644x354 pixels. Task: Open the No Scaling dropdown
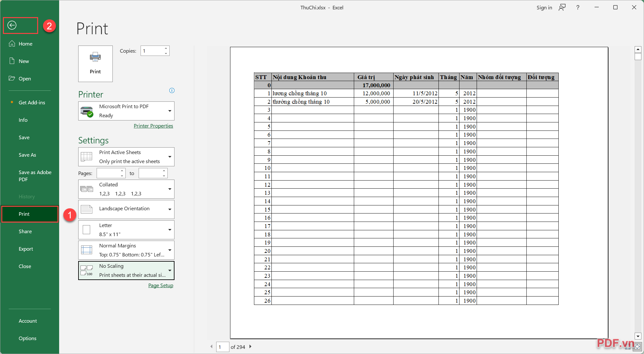[x=126, y=270]
